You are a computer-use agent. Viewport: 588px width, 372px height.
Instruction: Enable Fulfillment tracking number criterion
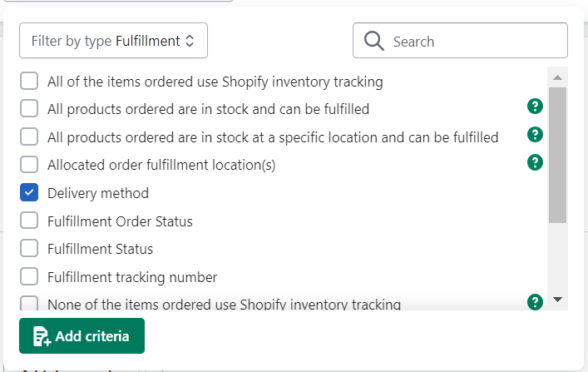[x=29, y=276]
